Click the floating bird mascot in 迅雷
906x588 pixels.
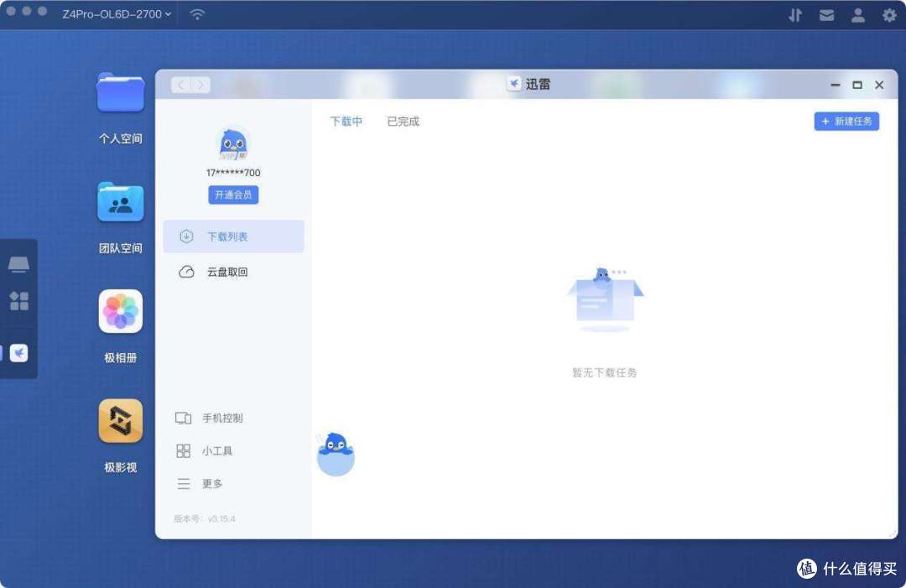coord(336,454)
